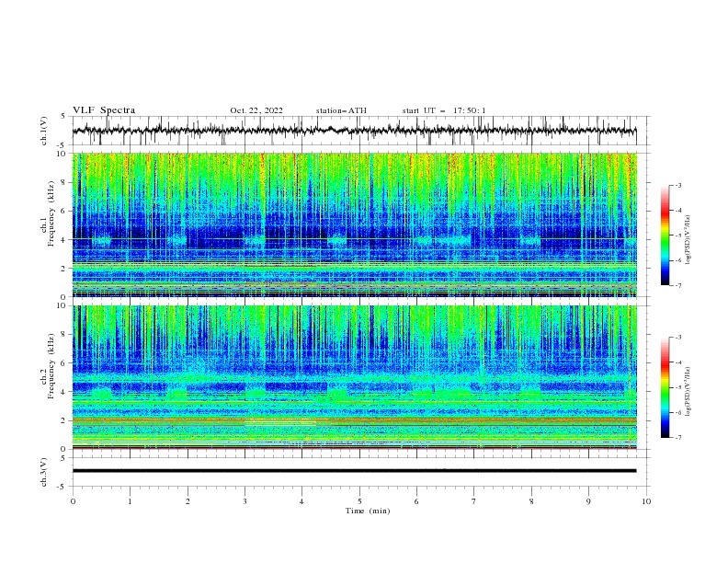This screenshot has height=563, width=728.
Task: Click the log(PSD) label beside ch.2 colorbar
Action: coord(688,392)
